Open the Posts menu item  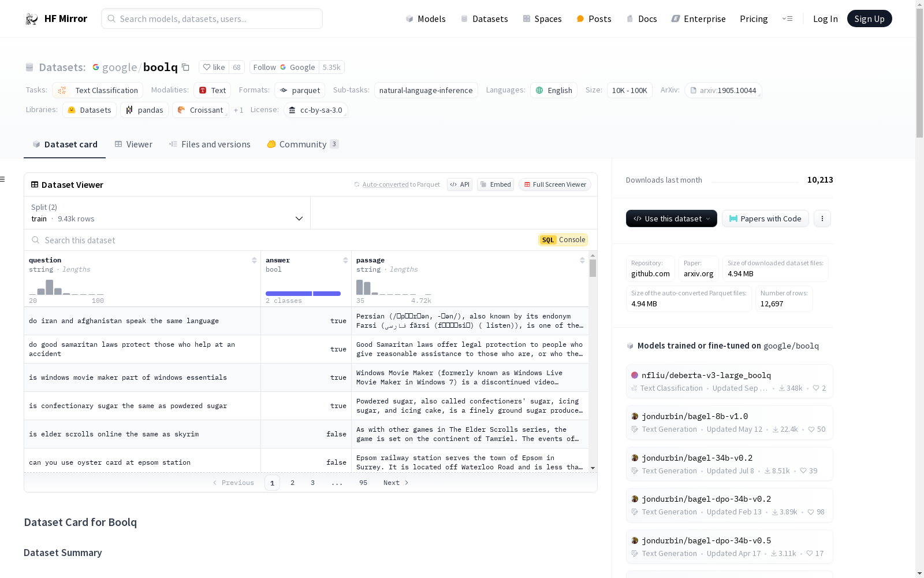coord(594,18)
